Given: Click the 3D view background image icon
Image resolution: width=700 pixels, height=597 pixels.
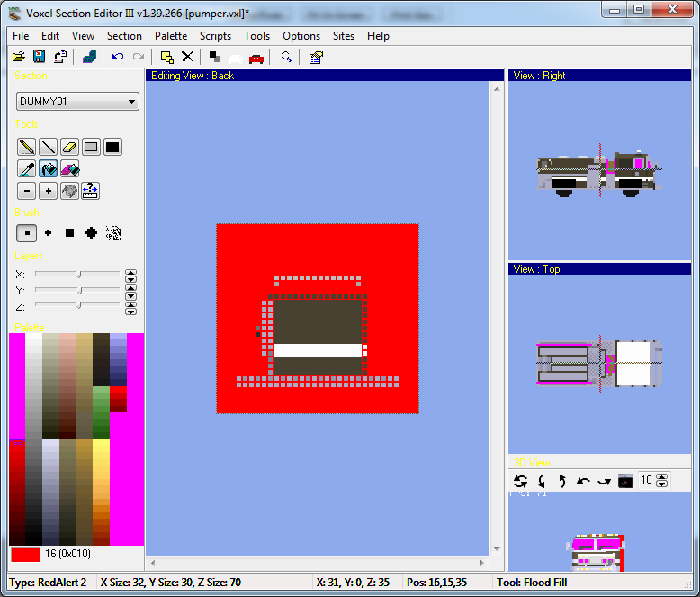Looking at the screenshot, I should (625, 481).
